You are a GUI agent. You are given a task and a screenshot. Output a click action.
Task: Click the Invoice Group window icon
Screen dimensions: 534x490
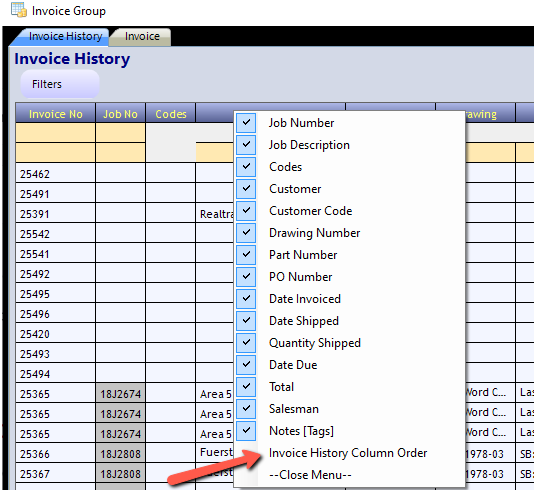(19, 10)
